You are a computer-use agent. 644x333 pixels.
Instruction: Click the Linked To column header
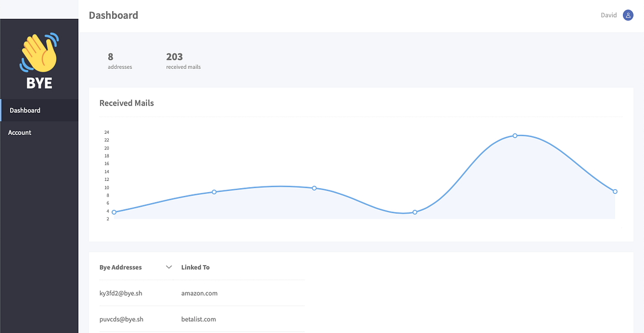click(195, 268)
